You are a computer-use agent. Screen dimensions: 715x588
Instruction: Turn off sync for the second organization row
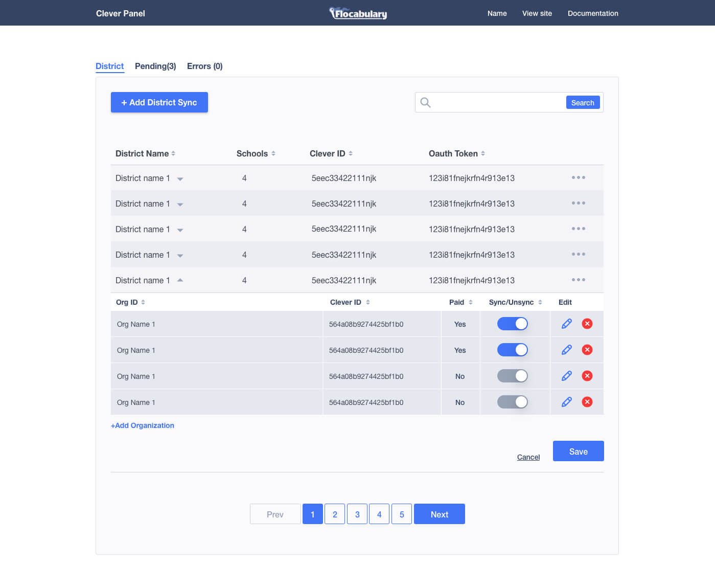click(x=513, y=350)
